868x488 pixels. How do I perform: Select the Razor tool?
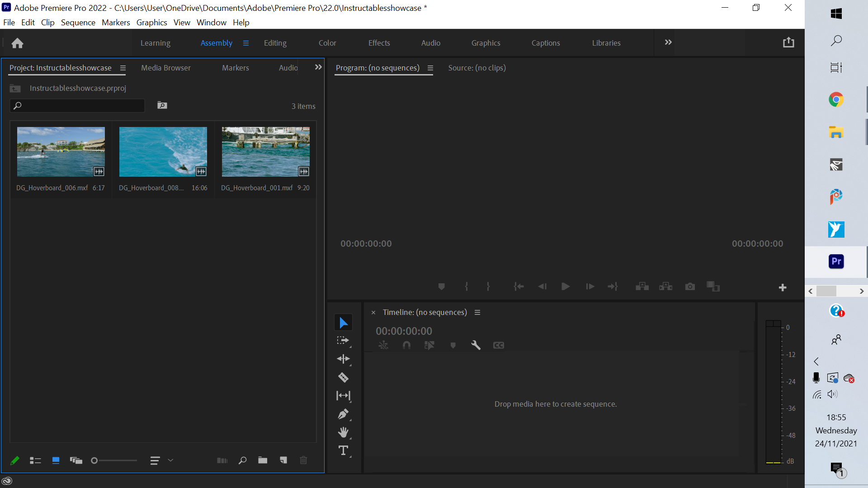343,377
